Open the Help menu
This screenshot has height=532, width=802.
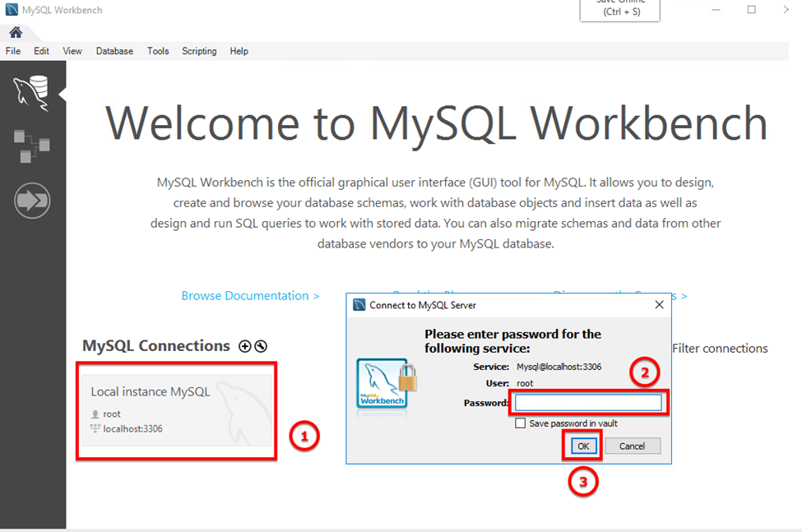point(239,51)
